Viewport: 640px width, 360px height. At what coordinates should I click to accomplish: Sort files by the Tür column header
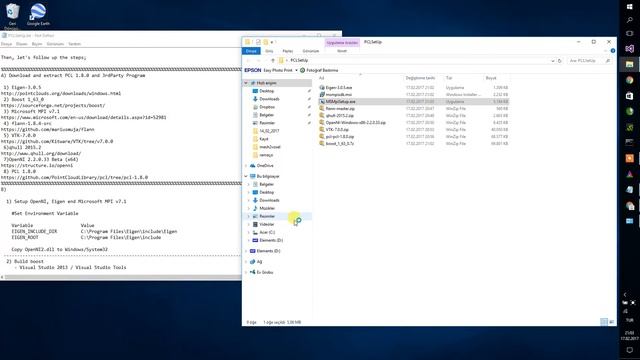click(449, 78)
